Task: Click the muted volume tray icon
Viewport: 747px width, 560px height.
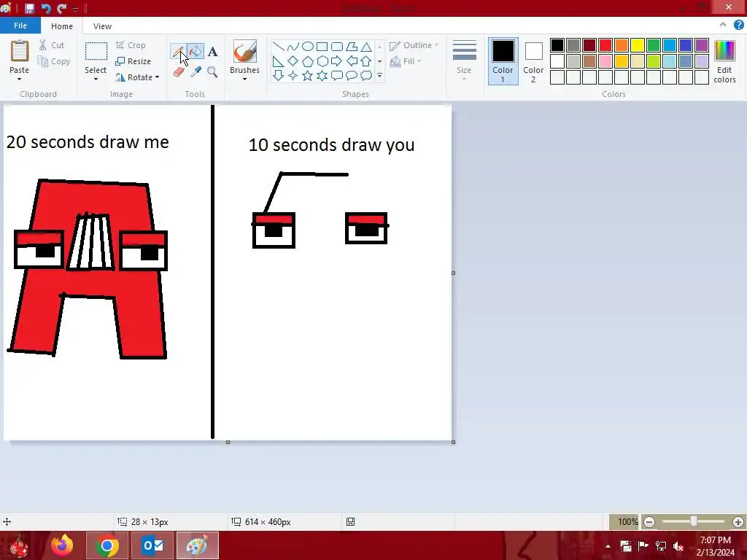Action: [678, 546]
